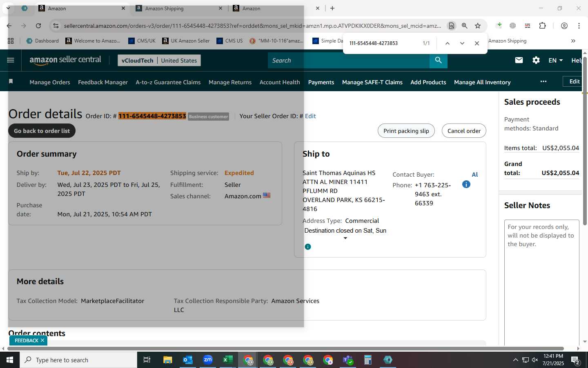Viewport: 588px width, 368px height.
Task: Open Seller Central settings gear
Action: click(x=536, y=60)
